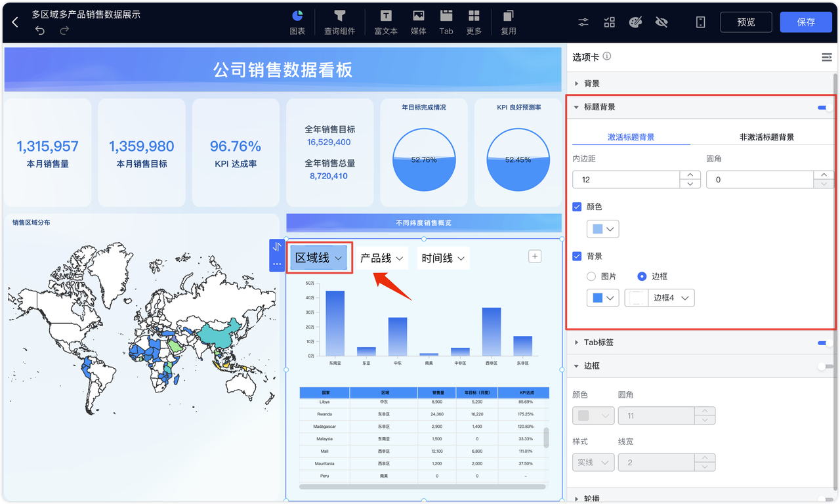
Task: Click the crossed-eye hide icon
Action: coord(661,22)
